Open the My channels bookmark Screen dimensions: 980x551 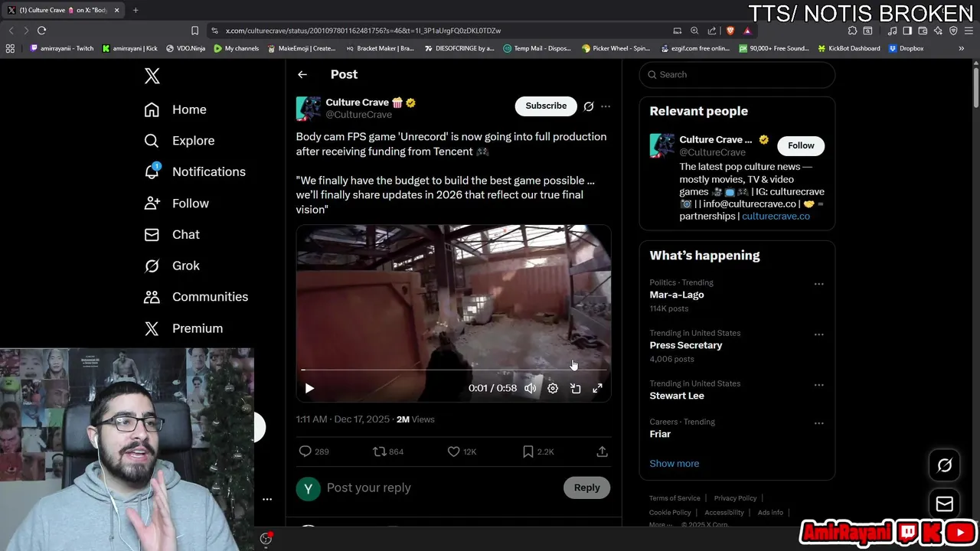pos(237,48)
